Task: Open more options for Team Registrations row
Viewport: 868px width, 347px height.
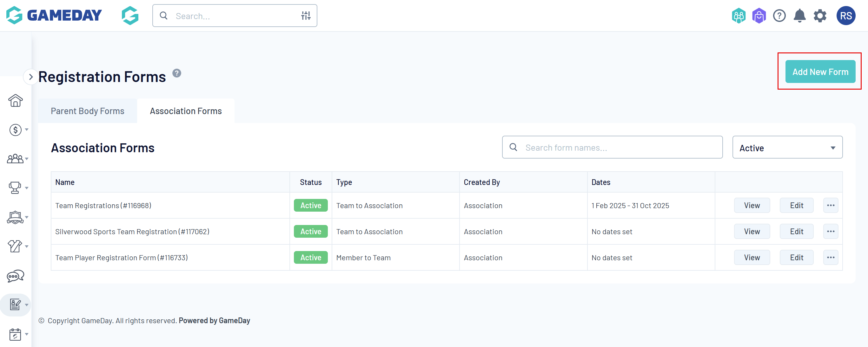Action: coord(830,205)
